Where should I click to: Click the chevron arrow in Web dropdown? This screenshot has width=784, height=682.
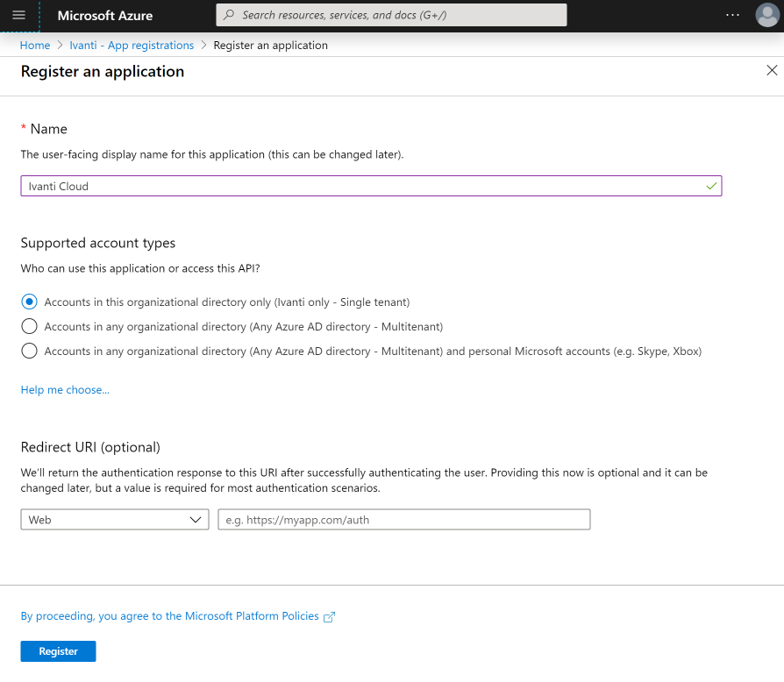click(196, 520)
